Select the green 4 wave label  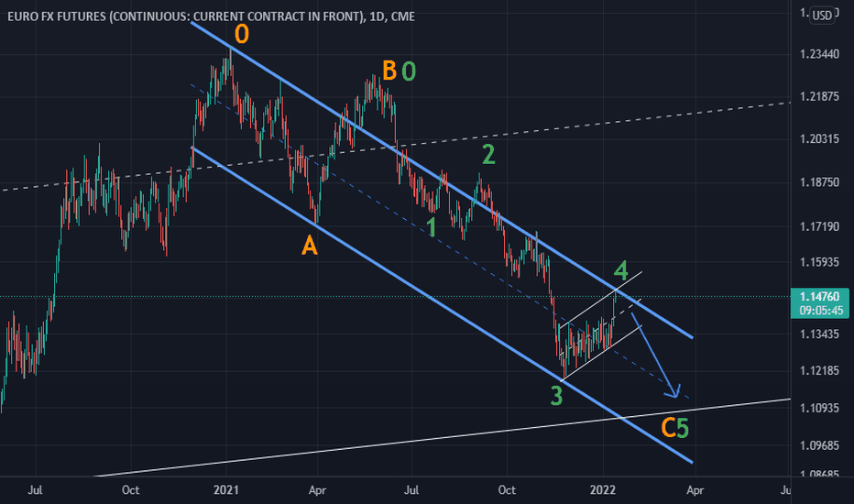coord(621,270)
